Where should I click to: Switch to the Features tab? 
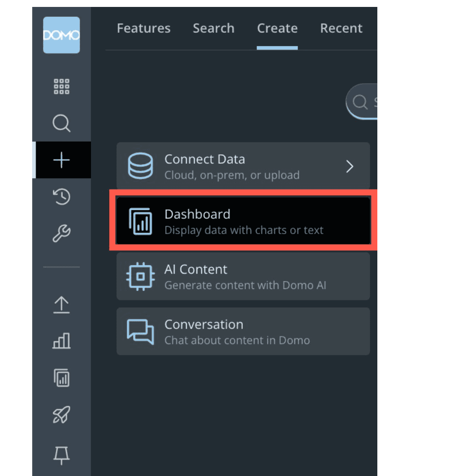(x=143, y=28)
